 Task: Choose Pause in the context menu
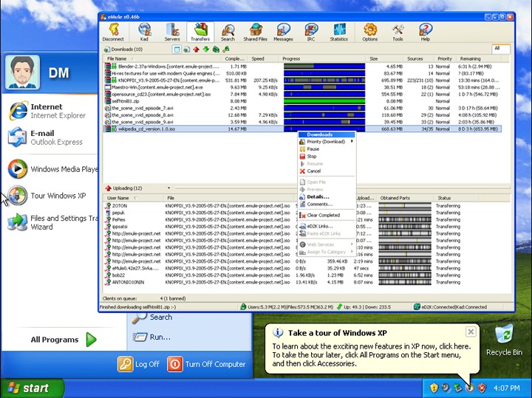tap(313, 149)
